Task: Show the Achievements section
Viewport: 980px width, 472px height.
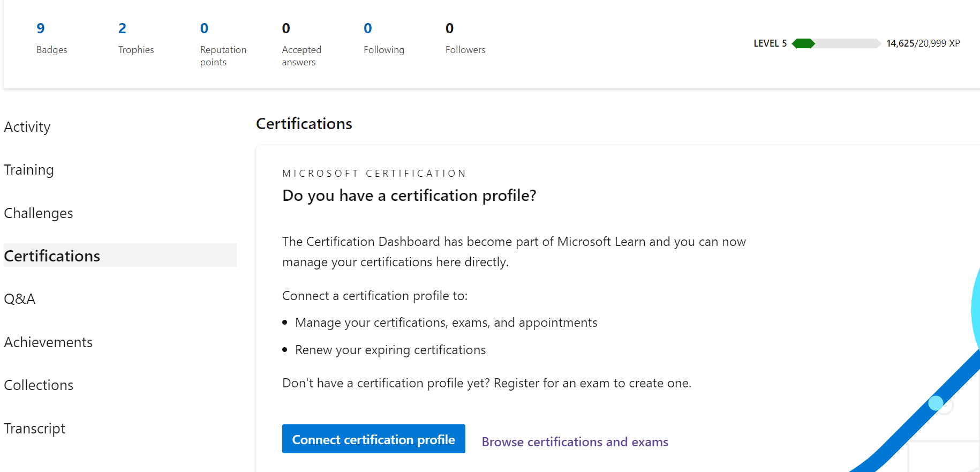Action: pos(48,342)
